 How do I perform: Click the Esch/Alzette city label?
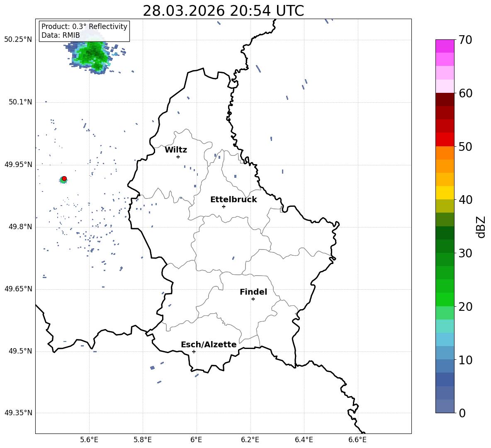click(x=209, y=344)
